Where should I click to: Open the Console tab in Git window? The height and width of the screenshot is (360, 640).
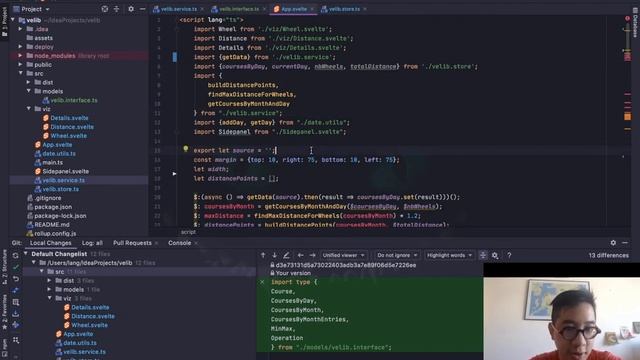click(x=180, y=243)
